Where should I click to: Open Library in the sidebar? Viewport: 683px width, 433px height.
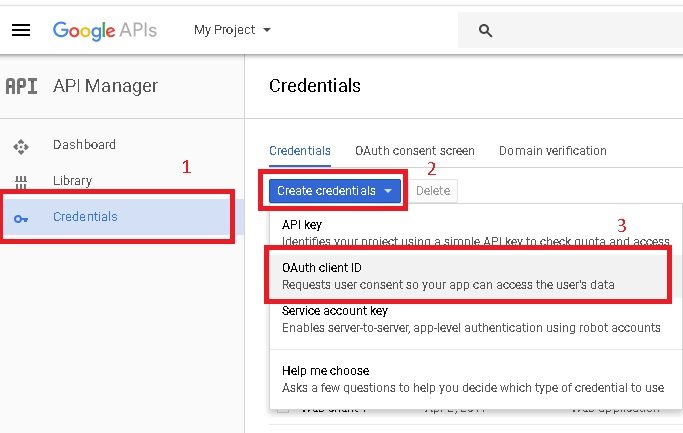[x=72, y=181]
